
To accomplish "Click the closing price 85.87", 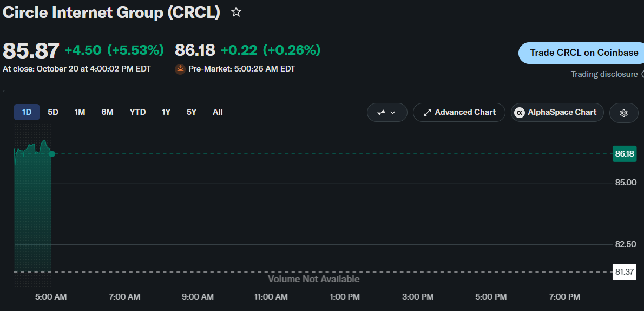I will (31, 51).
